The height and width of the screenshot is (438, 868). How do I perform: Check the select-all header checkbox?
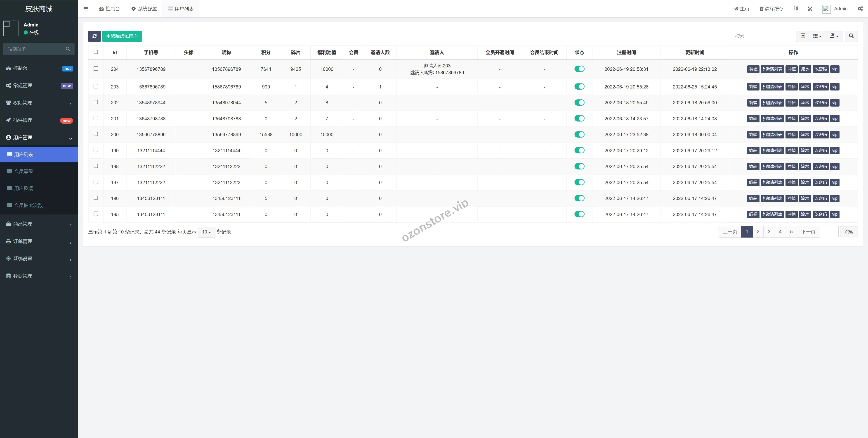pos(96,52)
